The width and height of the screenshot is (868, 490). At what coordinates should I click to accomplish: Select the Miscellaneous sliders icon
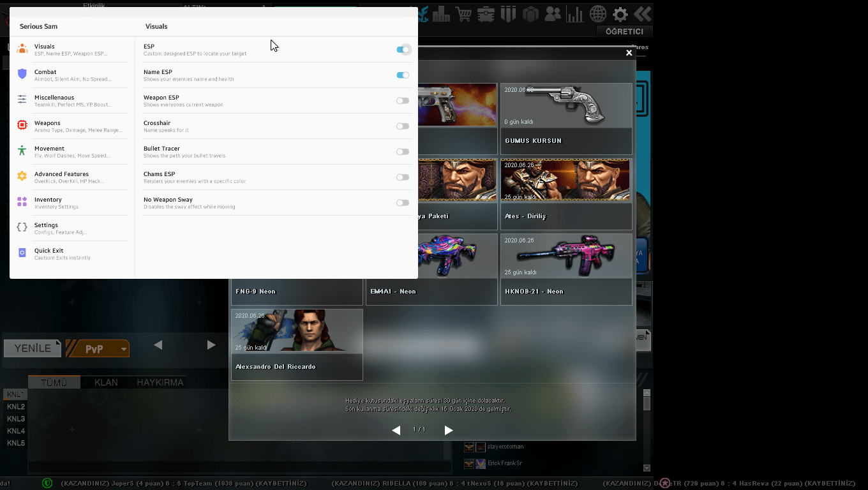point(22,100)
